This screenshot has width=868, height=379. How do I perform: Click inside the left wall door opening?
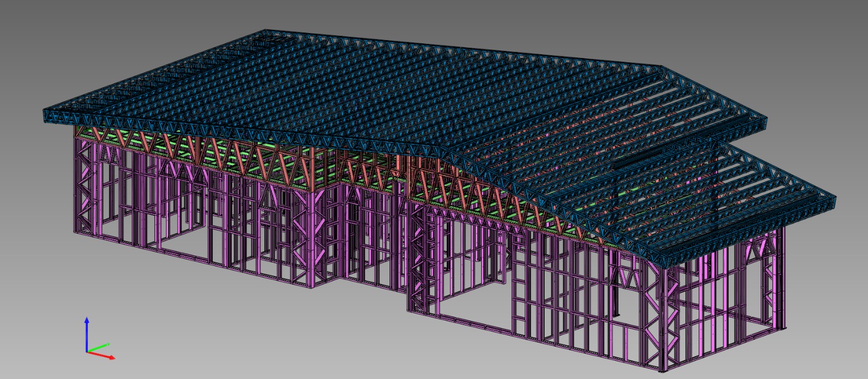(x=182, y=228)
